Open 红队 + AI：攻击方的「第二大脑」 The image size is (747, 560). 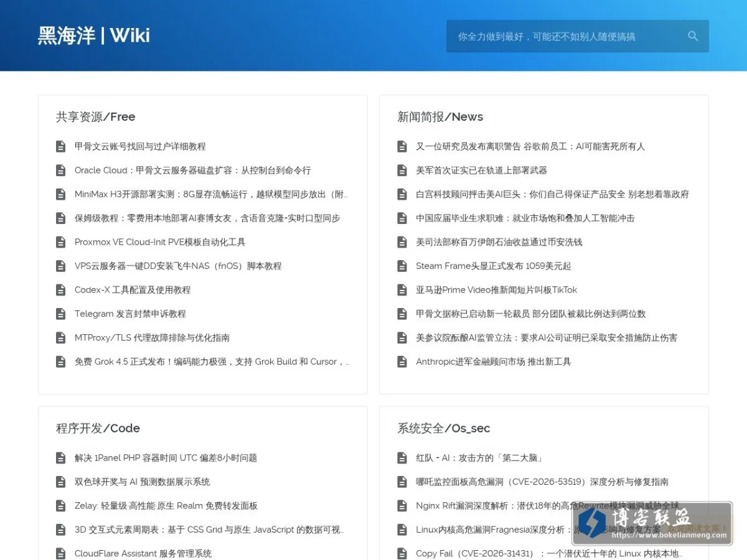(x=480, y=458)
